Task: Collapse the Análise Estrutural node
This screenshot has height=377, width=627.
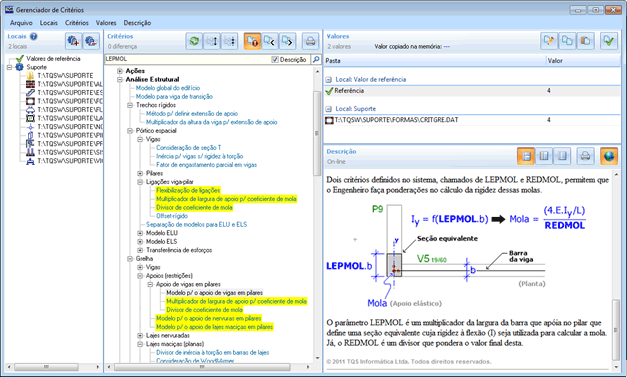Action: (x=120, y=80)
